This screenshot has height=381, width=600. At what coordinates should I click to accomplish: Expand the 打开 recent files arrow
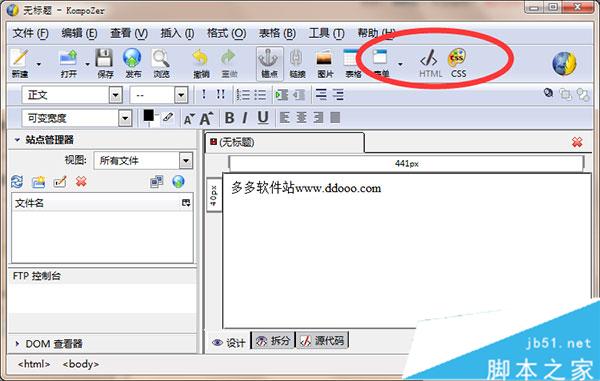(x=88, y=64)
